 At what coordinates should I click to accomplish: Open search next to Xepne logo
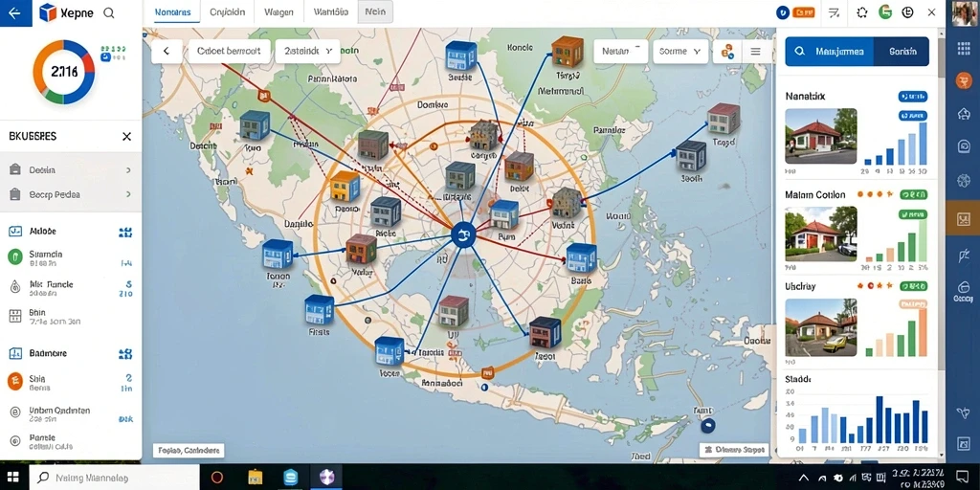point(108,13)
